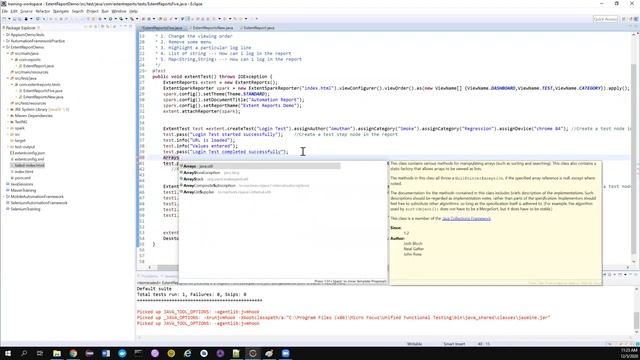The height and width of the screenshot is (360, 640).
Task: Open the Run icon dropdown arrow
Action: click(115, 19)
